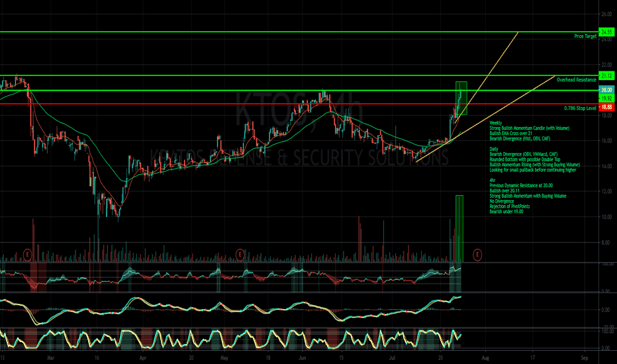The width and height of the screenshot is (617, 364).
Task: Open the earnings marker in early May
Action: tap(240, 255)
